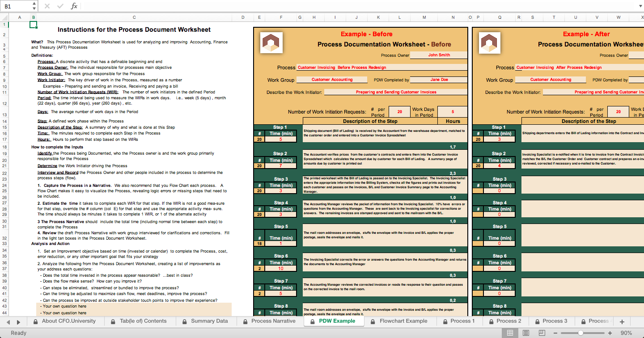Viewport: 644px width, 338px height.
Task: Click the Ready status bar text
Action: [x=18, y=333]
